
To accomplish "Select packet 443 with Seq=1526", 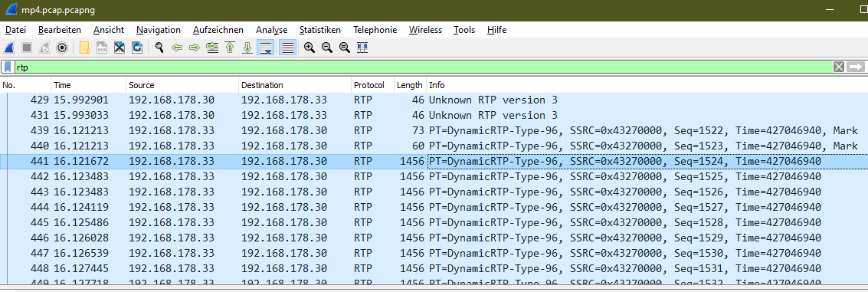I will [x=434, y=192].
